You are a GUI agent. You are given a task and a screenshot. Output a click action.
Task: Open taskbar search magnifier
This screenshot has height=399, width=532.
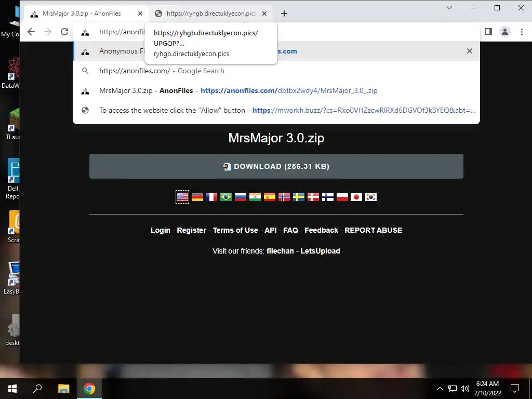[37, 389]
